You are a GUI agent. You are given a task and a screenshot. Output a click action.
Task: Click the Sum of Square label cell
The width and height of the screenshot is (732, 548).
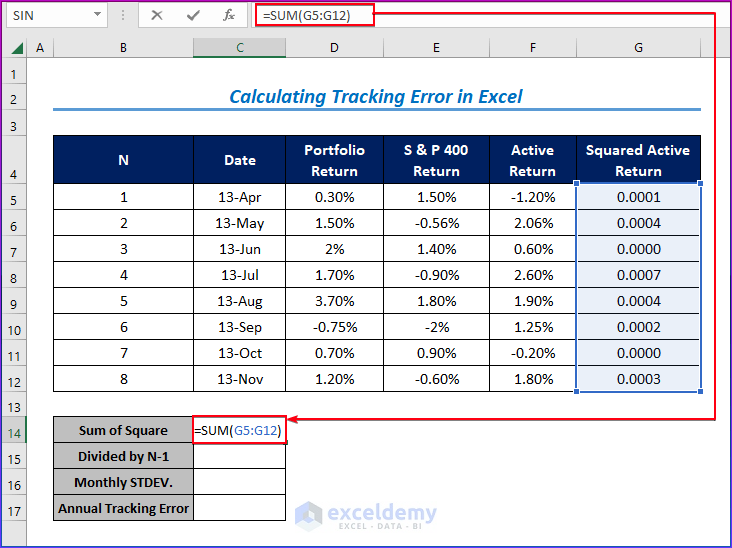tap(123, 430)
